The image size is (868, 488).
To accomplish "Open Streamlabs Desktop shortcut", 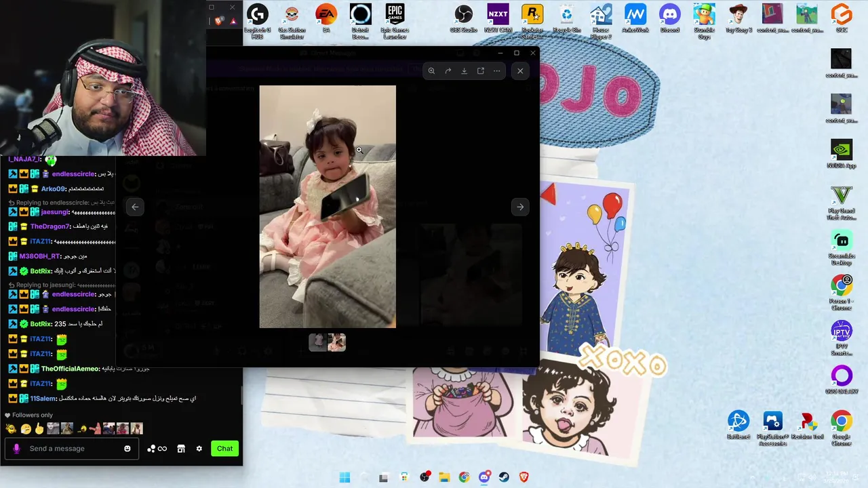I will point(842,247).
